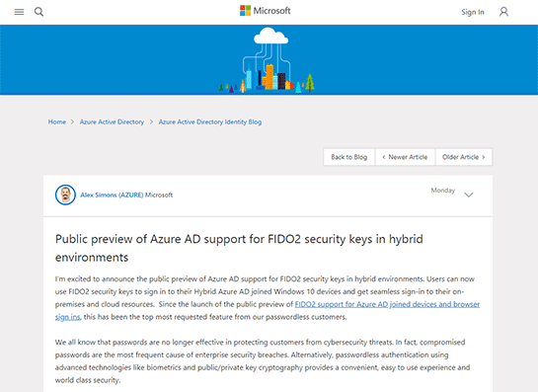Open the user account profile icon
Image resolution: width=538 pixels, height=392 pixels.
pyautogui.click(x=503, y=12)
